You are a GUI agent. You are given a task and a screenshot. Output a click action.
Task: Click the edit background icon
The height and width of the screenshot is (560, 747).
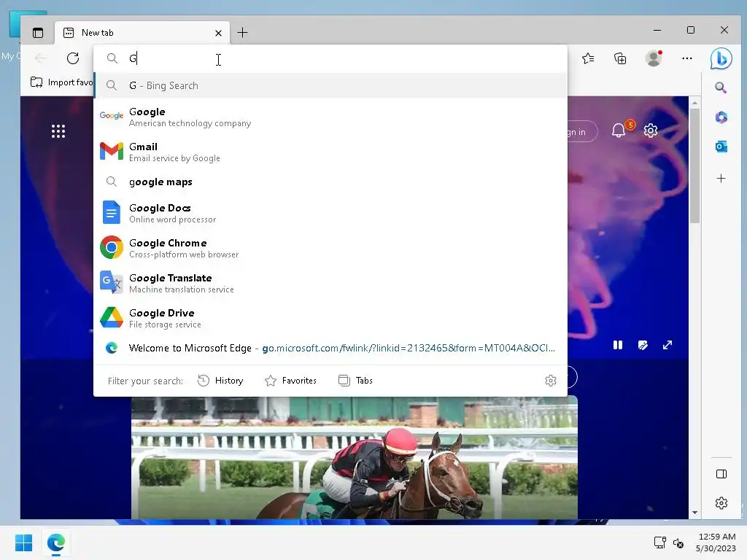(643, 345)
